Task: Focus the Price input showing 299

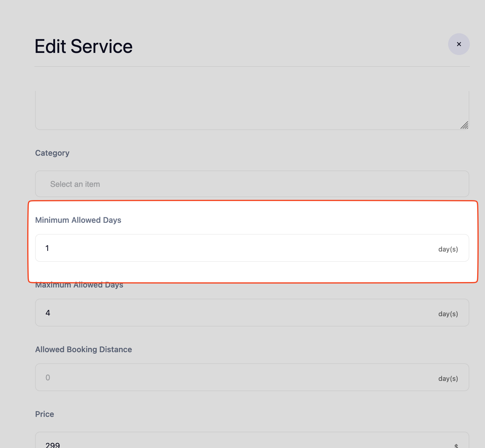Action: 236,443
